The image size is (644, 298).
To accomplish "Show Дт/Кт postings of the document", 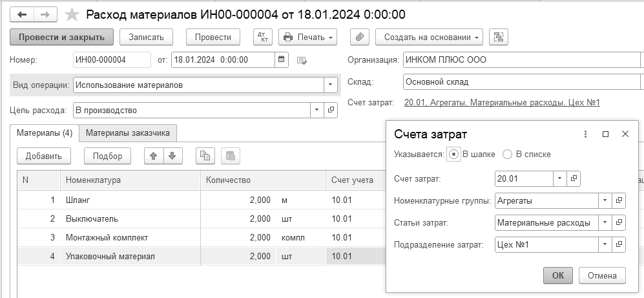I will (262, 37).
